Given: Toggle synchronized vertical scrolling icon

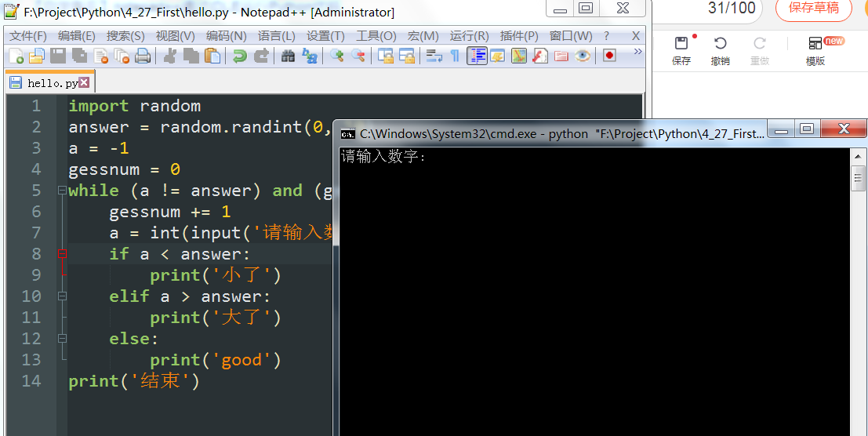Looking at the screenshot, I should (385, 56).
